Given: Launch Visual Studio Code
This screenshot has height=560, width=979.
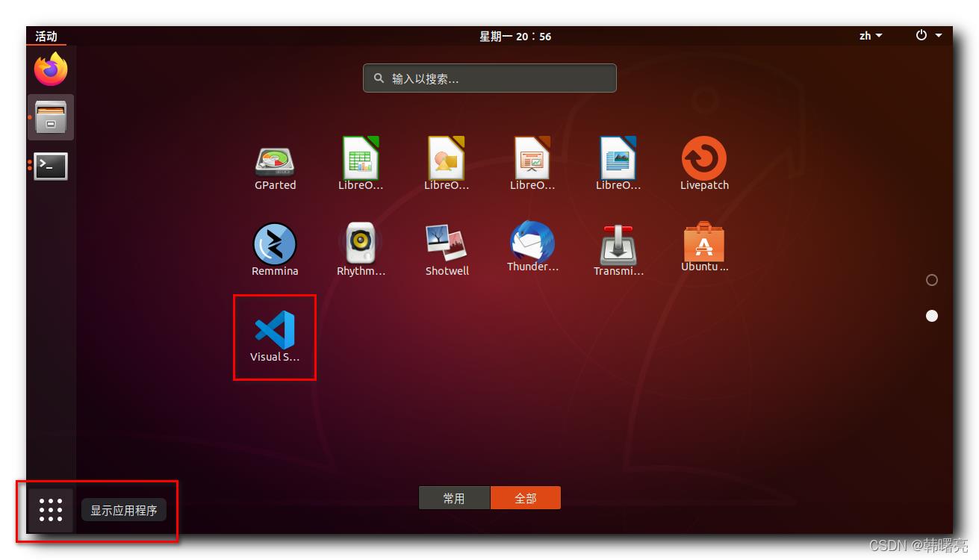Looking at the screenshot, I should [x=275, y=337].
